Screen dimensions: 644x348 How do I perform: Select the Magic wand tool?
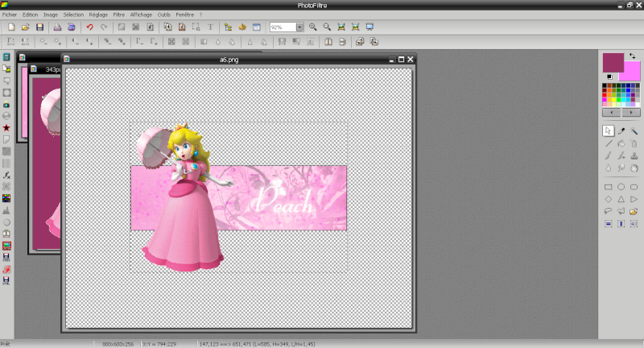coord(634,131)
